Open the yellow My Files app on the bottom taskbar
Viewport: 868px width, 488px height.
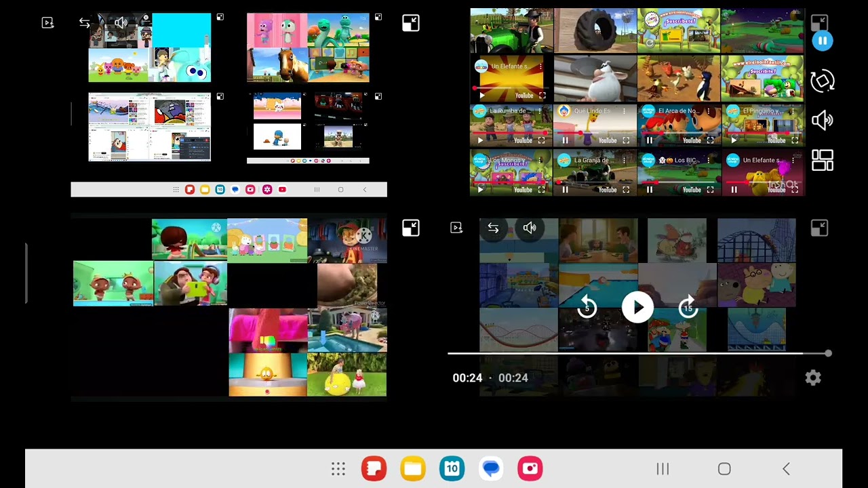tap(413, 469)
